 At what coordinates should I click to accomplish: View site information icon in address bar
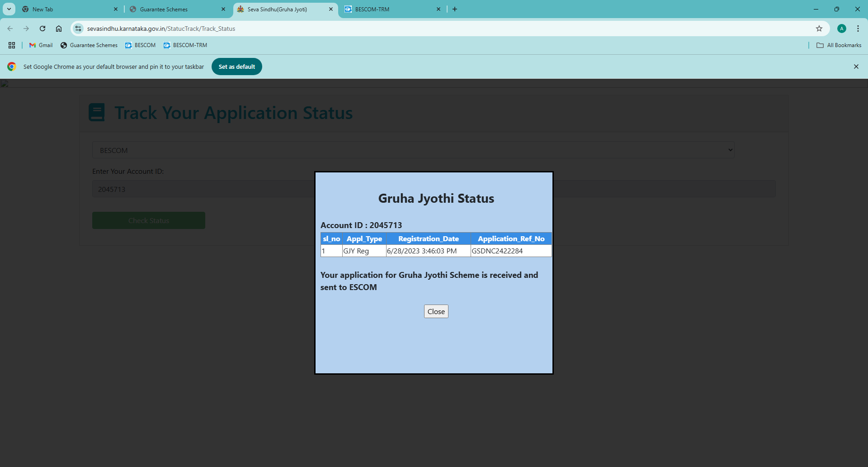pyautogui.click(x=78, y=29)
